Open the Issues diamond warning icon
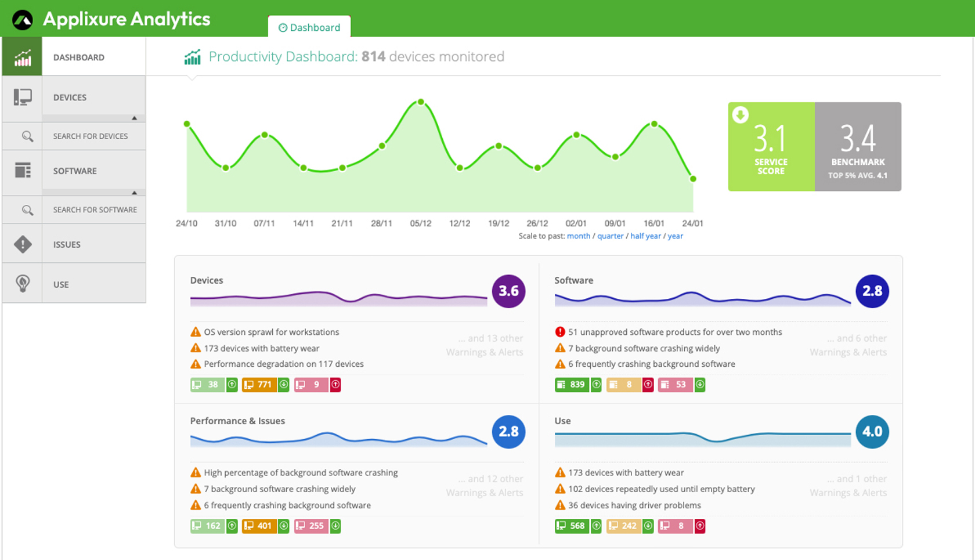Screen dimensions: 975x560 tap(23, 244)
